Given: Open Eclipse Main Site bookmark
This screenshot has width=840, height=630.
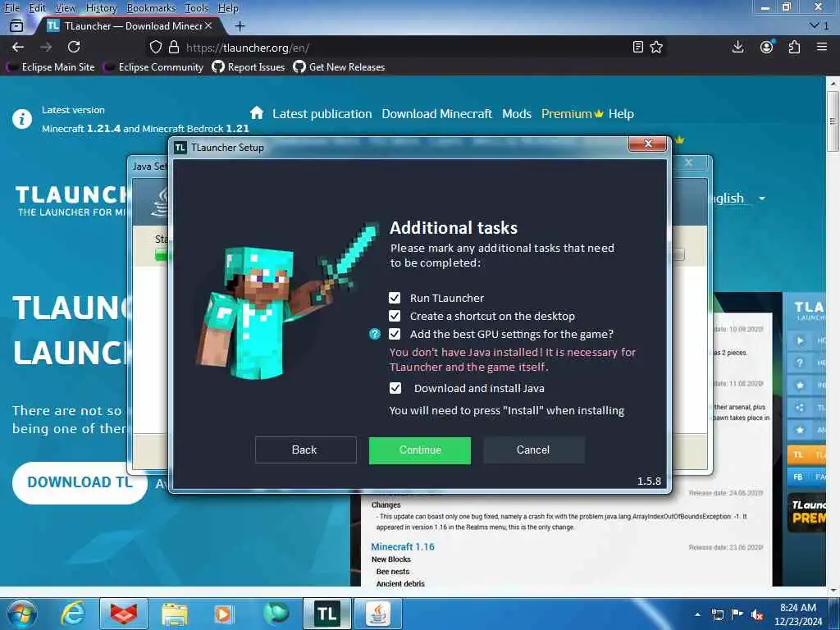Looking at the screenshot, I should pos(51,67).
